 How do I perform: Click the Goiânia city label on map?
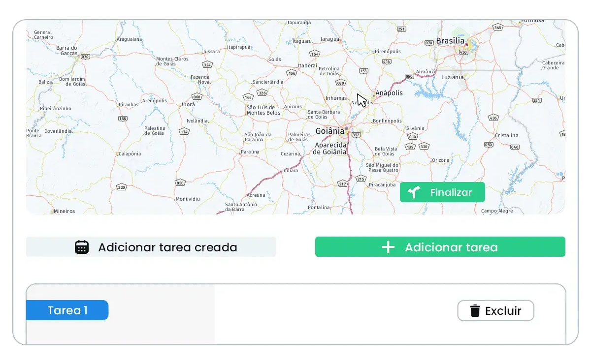pos(329,131)
